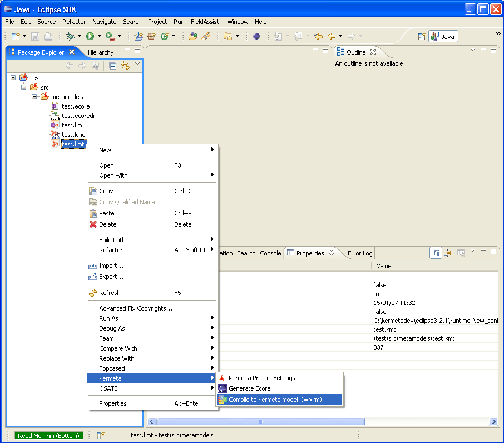The image size is (504, 443).
Task: Switch to the Console tab
Action: 270,253
